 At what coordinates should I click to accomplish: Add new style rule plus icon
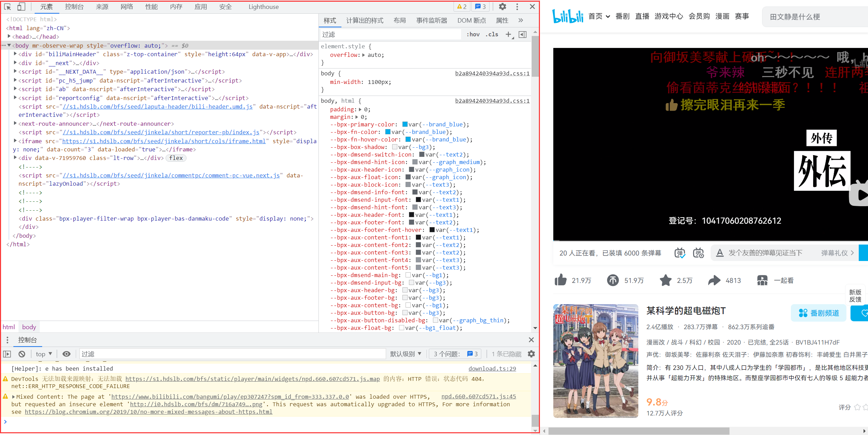[509, 34]
